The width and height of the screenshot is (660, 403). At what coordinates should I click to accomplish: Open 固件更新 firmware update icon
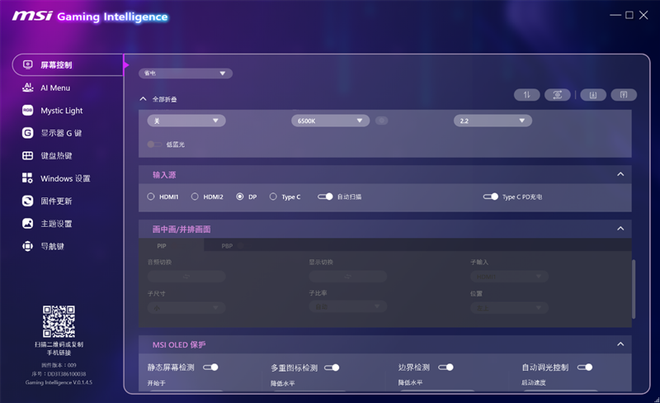(x=27, y=201)
